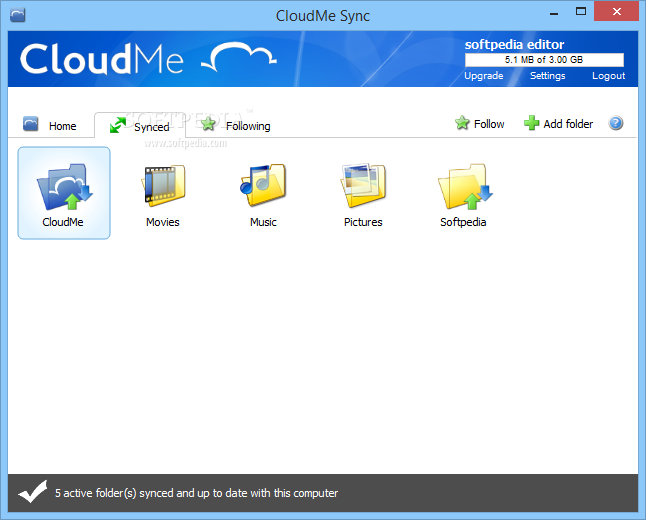Switch to the Following tab
Image resolution: width=646 pixels, height=520 pixels.
point(236,125)
